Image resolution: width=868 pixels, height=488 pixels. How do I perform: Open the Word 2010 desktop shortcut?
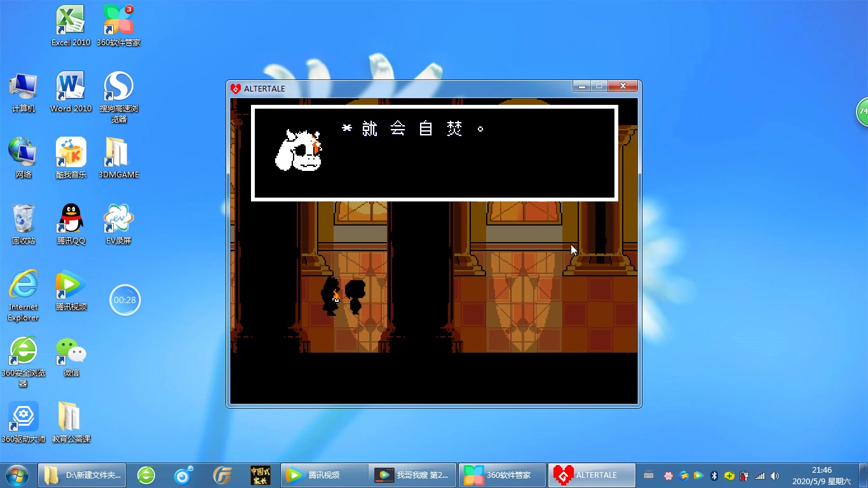[x=71, y=92]
